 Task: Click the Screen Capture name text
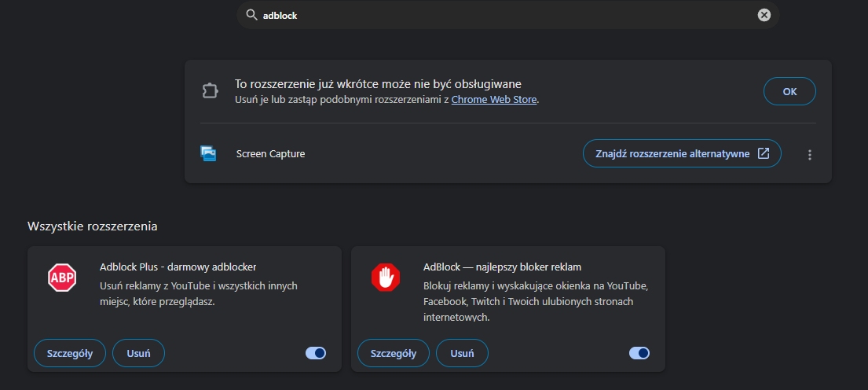point(271,154)
